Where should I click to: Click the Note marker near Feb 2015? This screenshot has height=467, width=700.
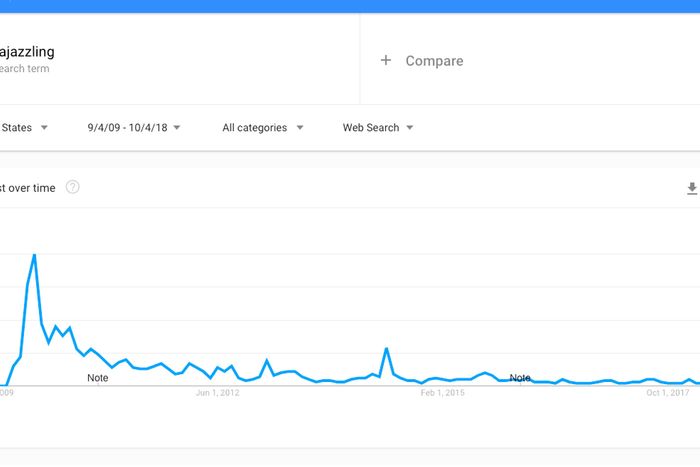[520, 378]
